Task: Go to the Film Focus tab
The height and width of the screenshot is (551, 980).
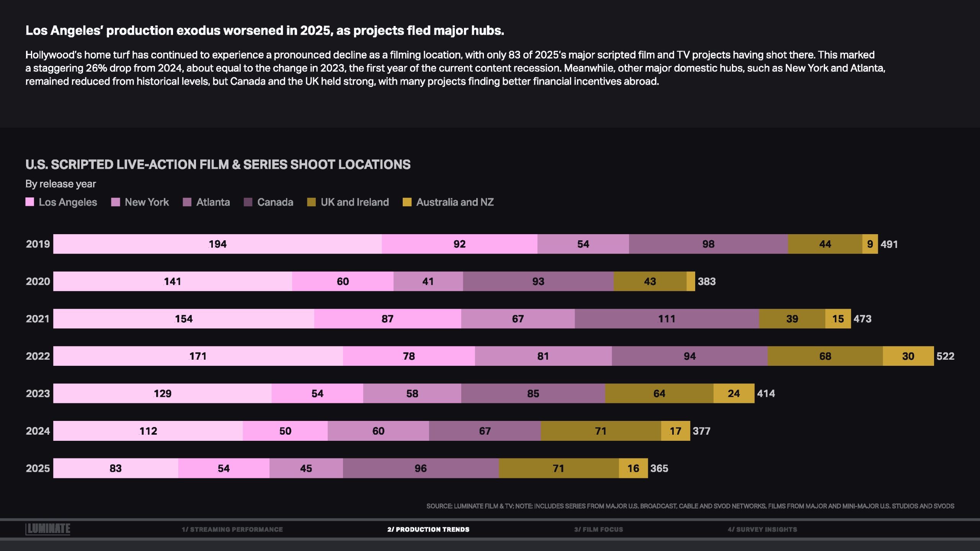Action: coord(598,530)
